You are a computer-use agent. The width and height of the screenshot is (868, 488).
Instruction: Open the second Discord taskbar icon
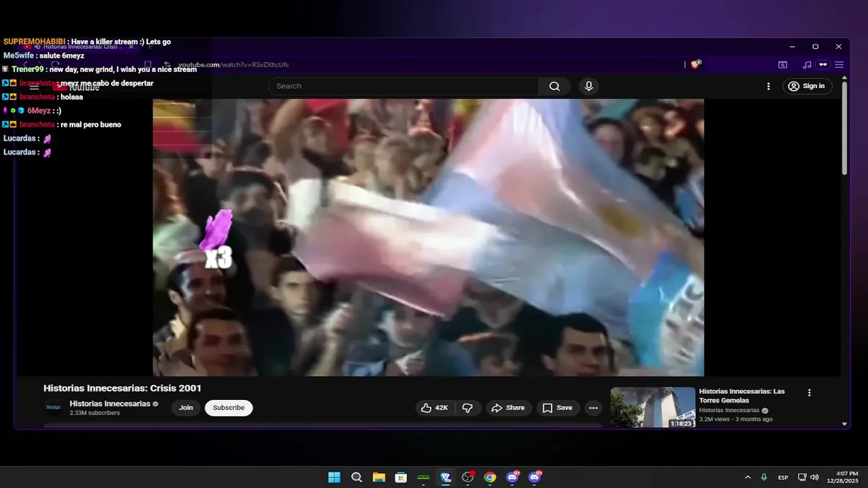pyautogui.click(x=535, y=477)
